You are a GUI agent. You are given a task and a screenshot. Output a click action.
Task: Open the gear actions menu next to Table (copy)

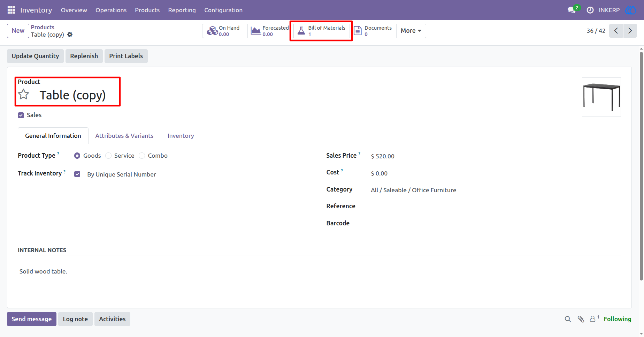pos(70,35)
